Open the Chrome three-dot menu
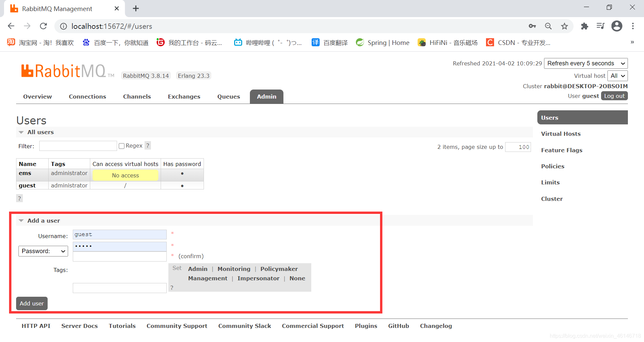644x342 pixels. [633, 26]
